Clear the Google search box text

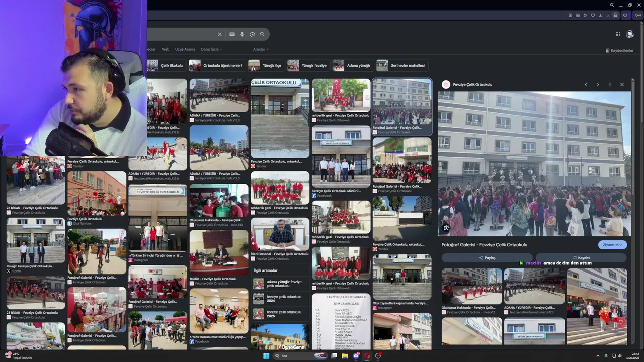pos(219,34)
